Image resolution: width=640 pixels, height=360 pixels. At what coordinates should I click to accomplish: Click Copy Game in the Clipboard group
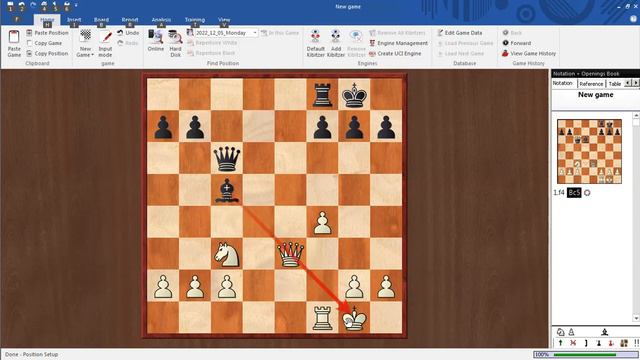[44, 43]
